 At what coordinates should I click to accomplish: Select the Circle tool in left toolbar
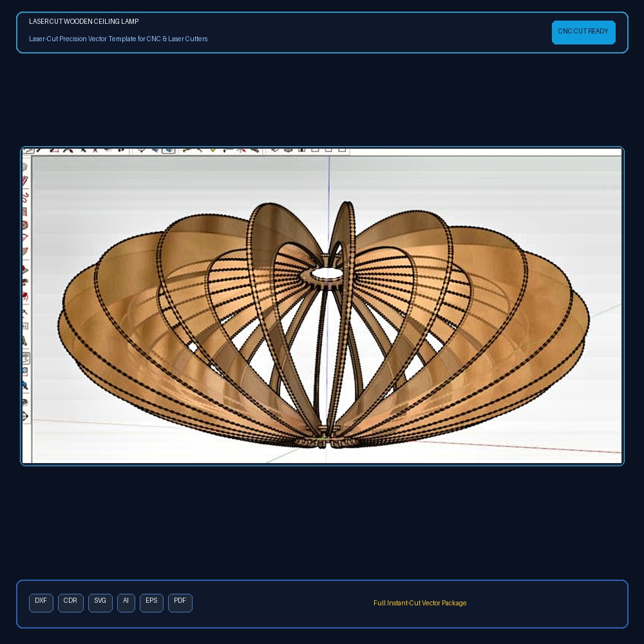[24, 225]
